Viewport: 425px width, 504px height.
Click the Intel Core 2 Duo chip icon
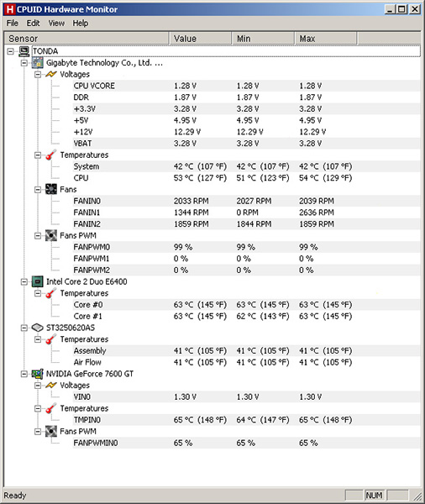[x=37, y=281]
